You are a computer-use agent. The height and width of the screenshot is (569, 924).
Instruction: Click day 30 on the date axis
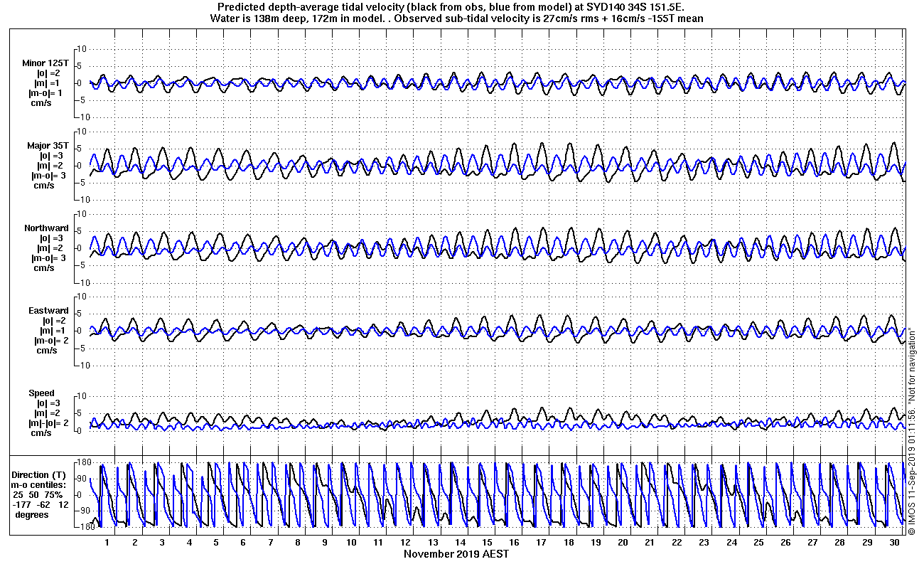tap(895, 542)
